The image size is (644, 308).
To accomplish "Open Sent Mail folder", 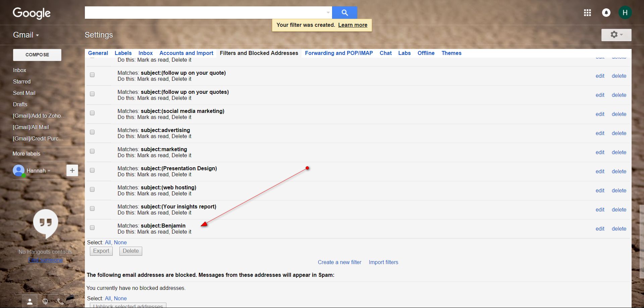I will point(24,93).
